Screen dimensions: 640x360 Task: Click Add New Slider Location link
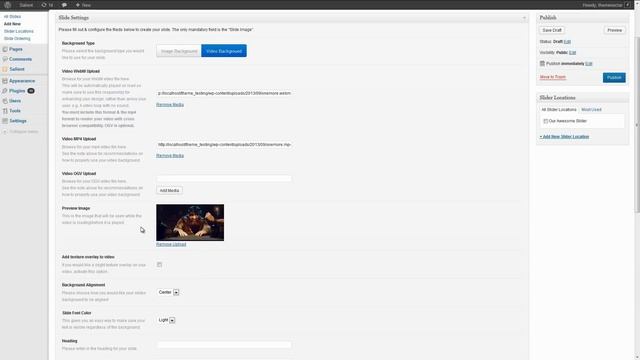(564, 137)
